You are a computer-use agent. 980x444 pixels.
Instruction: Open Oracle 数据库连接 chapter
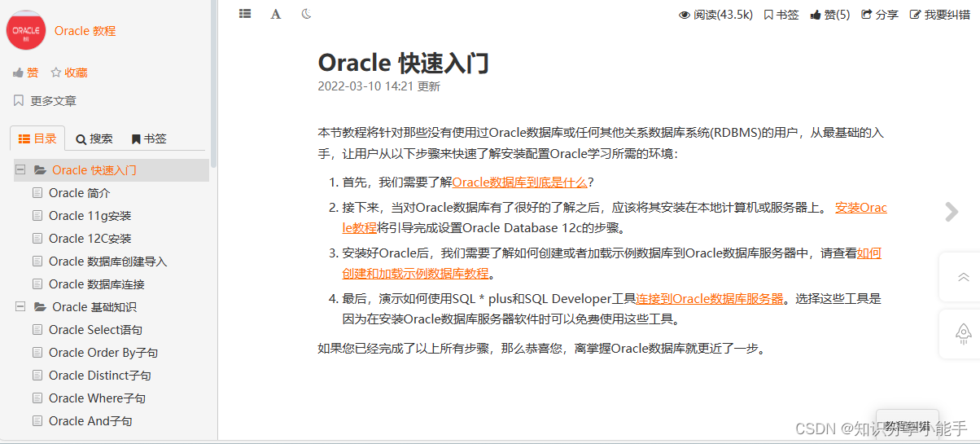click(x=96, y=284)
